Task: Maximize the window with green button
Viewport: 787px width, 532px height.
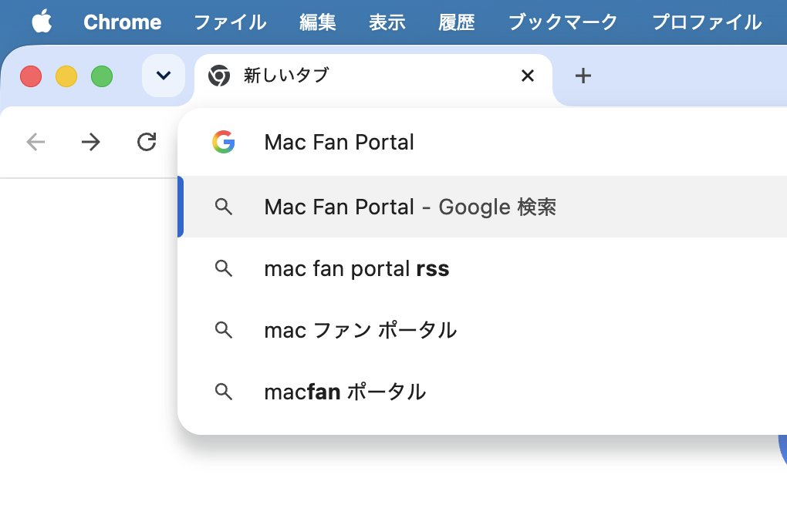Action: 102,76
